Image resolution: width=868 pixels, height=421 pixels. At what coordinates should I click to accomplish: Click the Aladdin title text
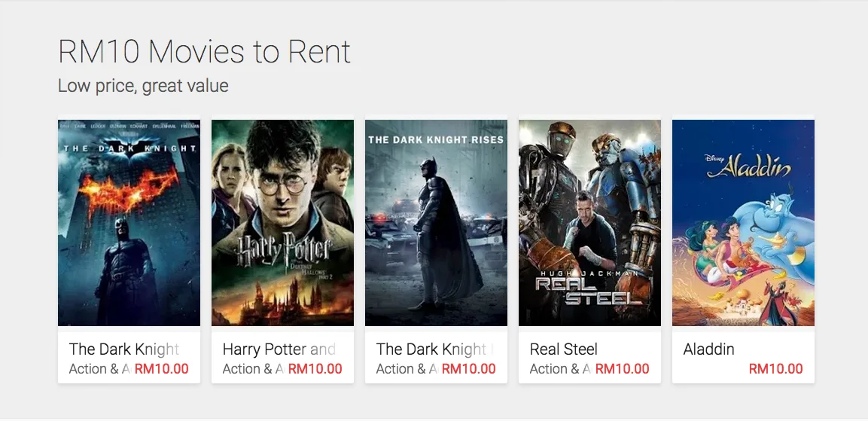tap(708, 349)
